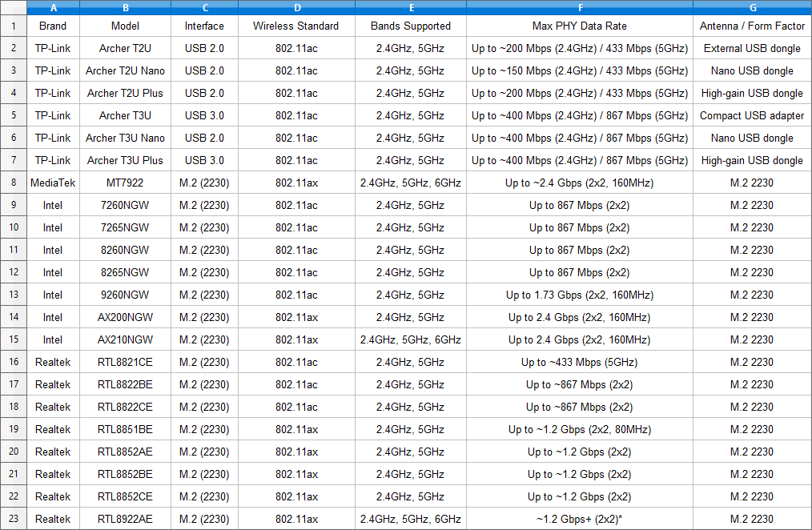
Task: Click 'High-gain USB dongle' in Archer T2U Plus row
Action: [752, 93]
